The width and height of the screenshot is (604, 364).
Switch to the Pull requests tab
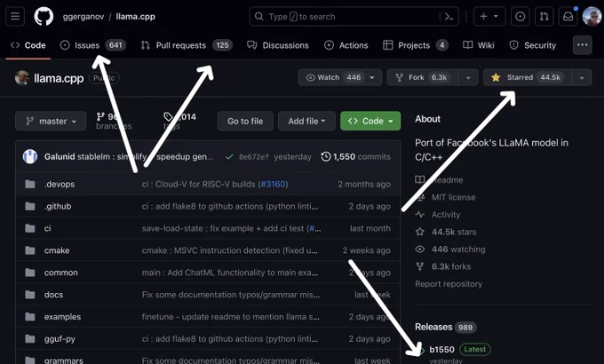[x=187, y=45]
